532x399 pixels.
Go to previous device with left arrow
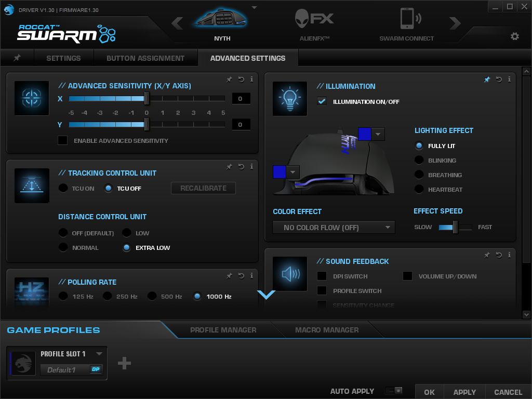click(177, 23)
